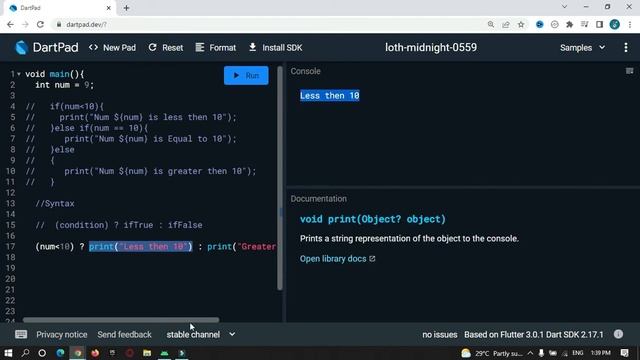Open the browser profile avatar
640x360 pixels.
[x=615, y=24]
